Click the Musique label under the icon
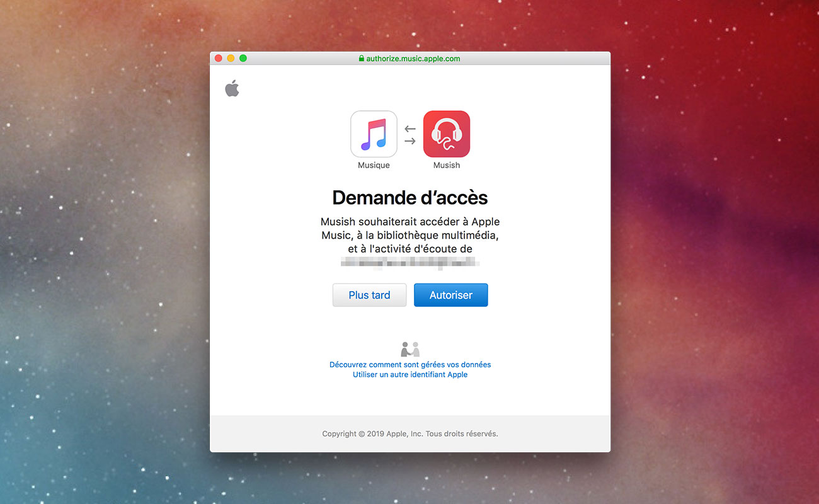This screenshot has height=504, width=819. point(374,166)
